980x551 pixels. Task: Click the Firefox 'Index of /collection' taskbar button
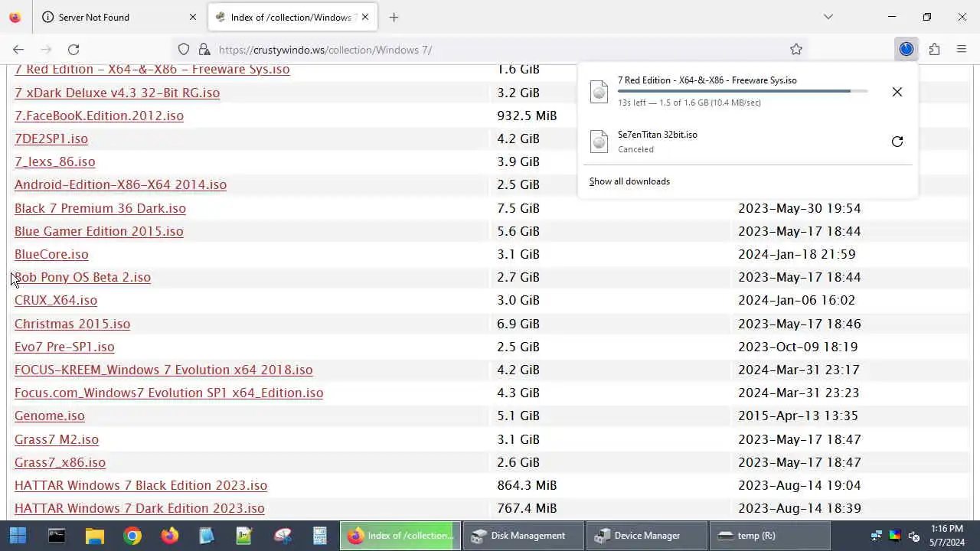tap(400, 536)
